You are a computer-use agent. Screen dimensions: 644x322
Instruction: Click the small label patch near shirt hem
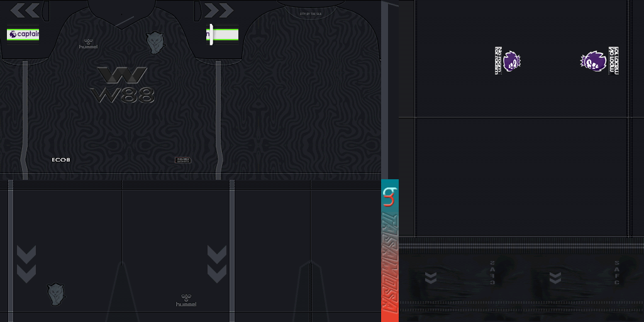point(182,160)
